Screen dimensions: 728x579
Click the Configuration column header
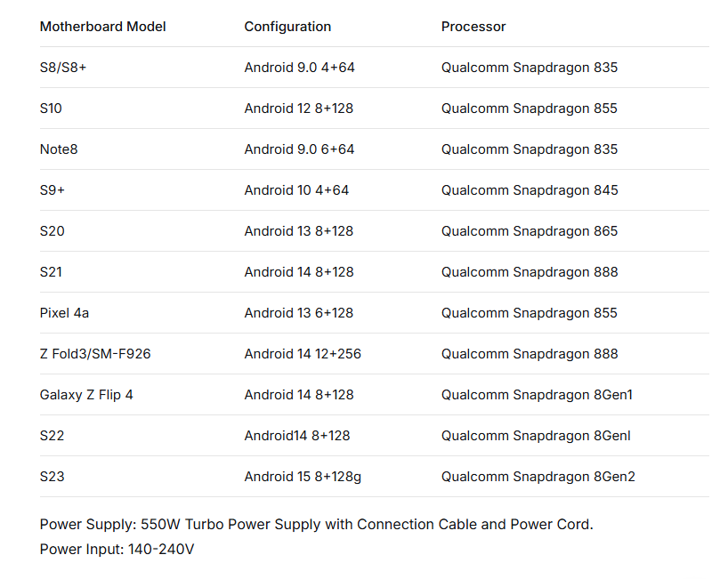click(x=287, y=27)
